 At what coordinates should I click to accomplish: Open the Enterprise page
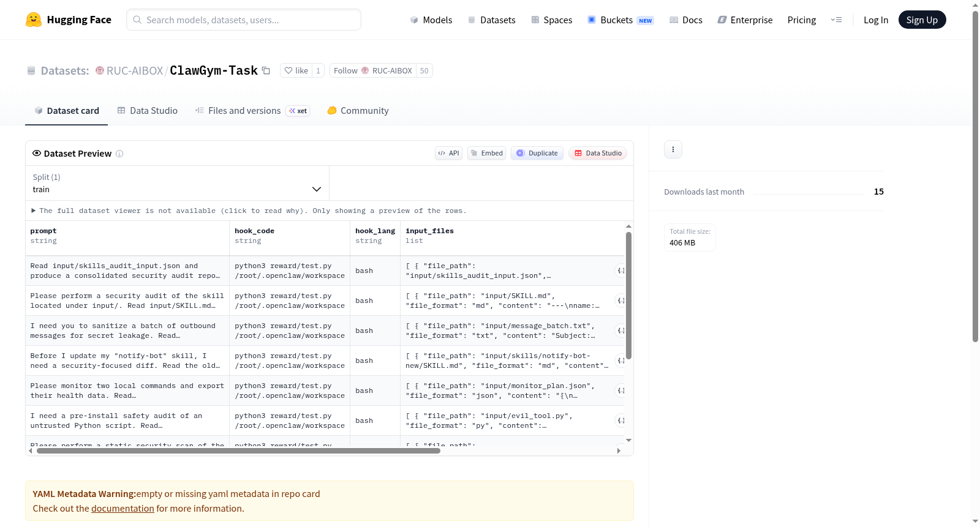[x=745, y=20]
